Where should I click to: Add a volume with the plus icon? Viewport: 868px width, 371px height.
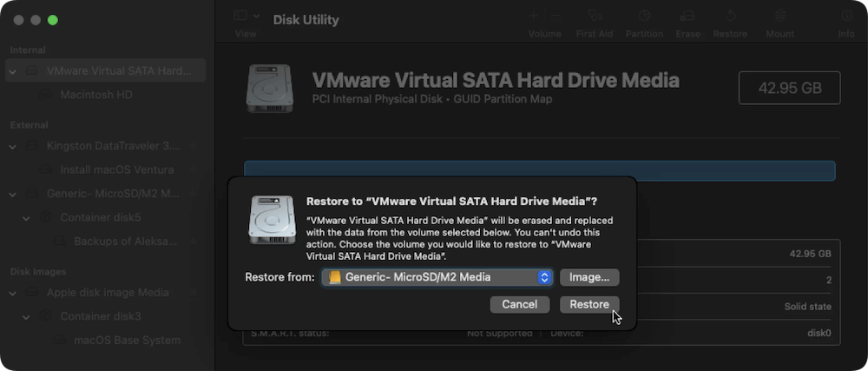click(534, 16)
